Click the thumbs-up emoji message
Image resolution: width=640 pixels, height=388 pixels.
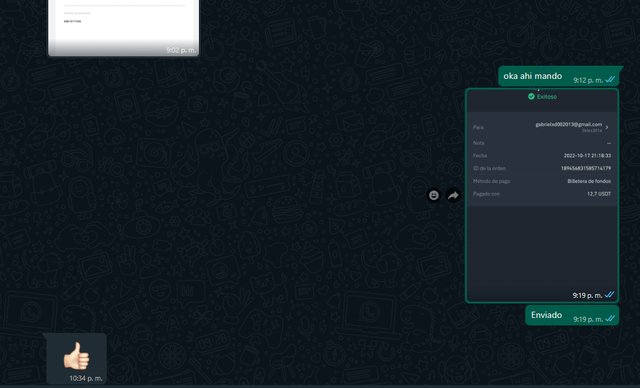(76, 356)
